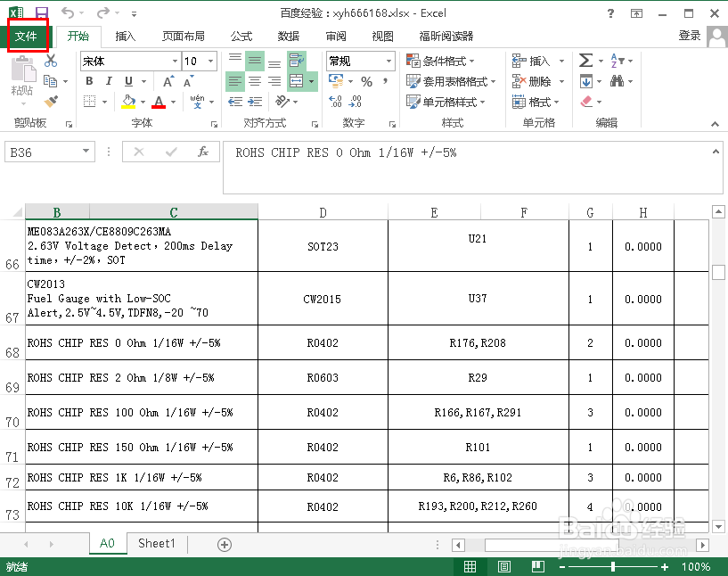This screenshot has width=728, height=576.
Task: Open the fill color dropdown arrow
Action: pyautogui.click(x=143, y=101)
